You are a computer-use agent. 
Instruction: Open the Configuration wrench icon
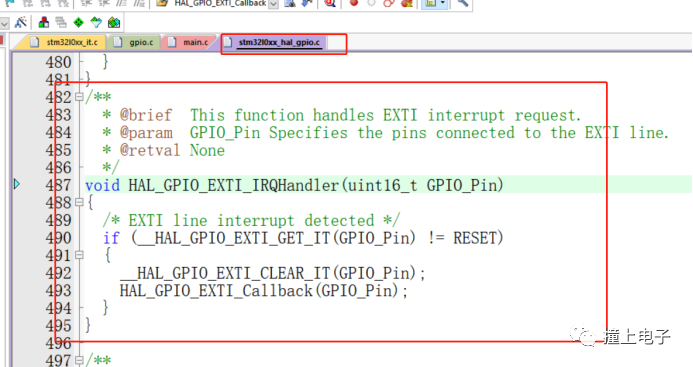coord(462,3)
